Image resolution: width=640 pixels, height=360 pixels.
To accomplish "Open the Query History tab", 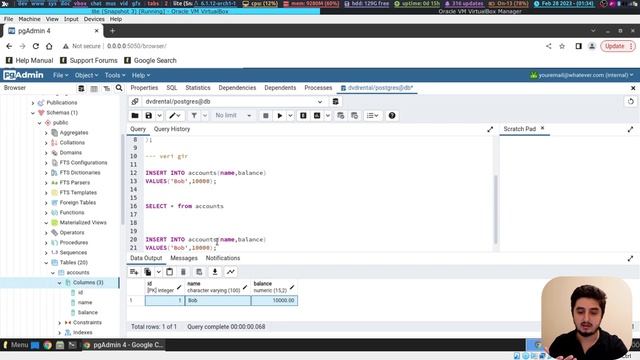I will tap(172, 129).
